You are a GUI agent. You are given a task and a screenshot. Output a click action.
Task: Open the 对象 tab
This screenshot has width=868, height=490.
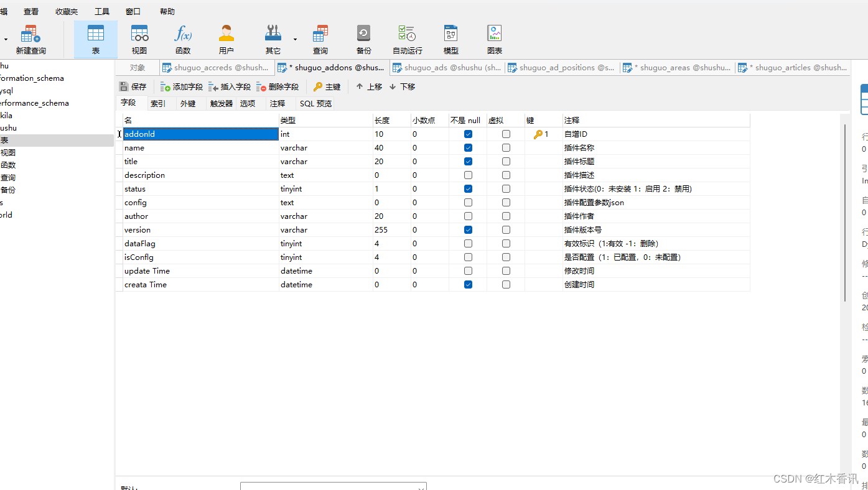coord(138,68)
